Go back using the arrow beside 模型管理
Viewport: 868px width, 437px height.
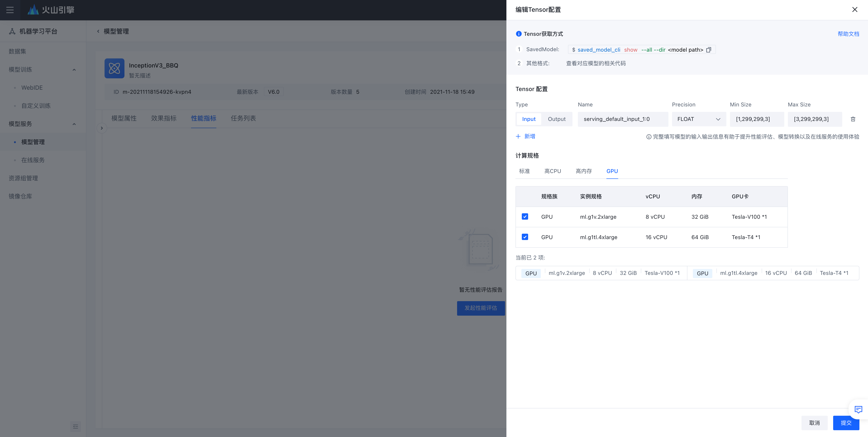(x=98, y=31)
